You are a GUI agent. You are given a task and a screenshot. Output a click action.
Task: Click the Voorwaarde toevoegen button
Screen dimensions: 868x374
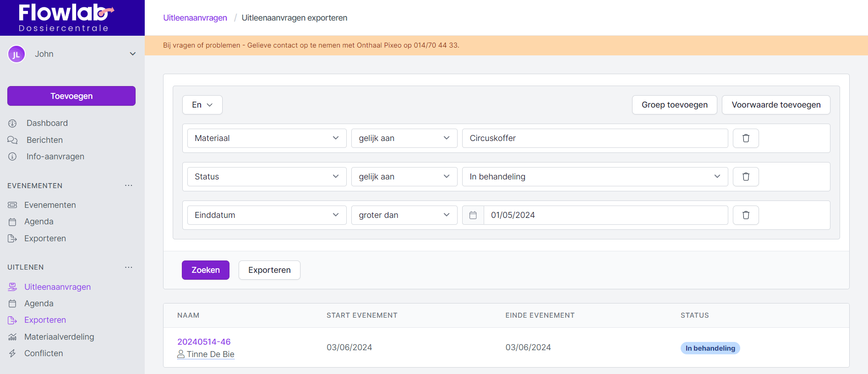click(775, 105)
